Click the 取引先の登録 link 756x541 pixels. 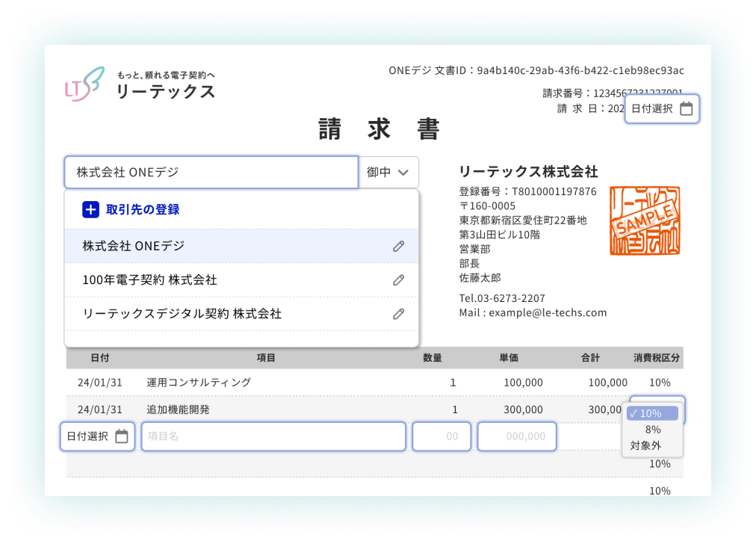coord(143,210)
